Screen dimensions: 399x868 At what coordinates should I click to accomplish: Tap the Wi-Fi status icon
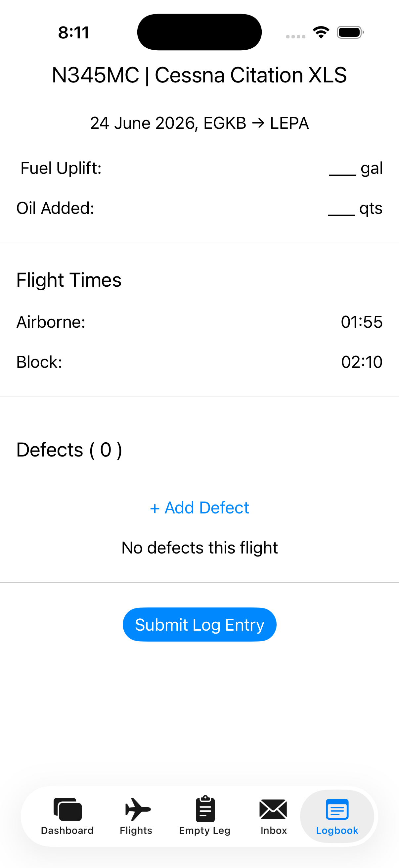coord(321,32)
